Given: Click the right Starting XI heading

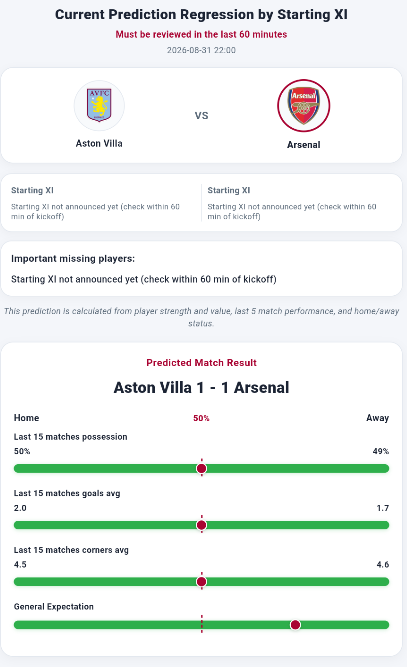Looking at the screenshot, I should (x=229, y=190).
